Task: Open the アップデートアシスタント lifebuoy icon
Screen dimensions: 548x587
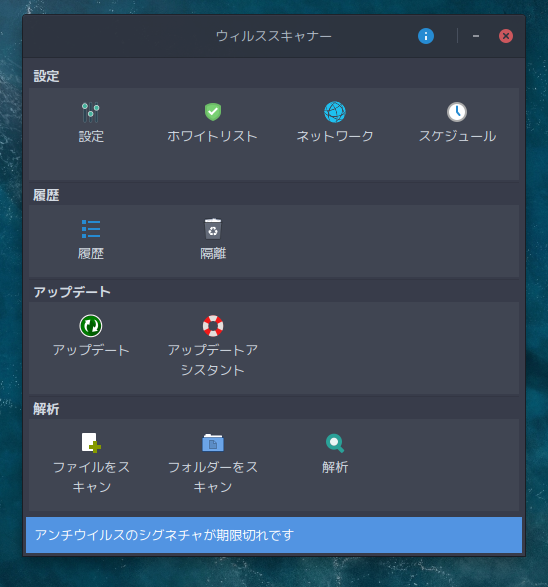Action: 213,326
